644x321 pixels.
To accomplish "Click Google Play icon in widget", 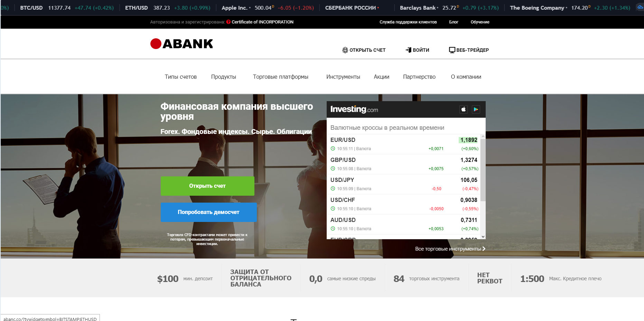I will tap(476, 109).
